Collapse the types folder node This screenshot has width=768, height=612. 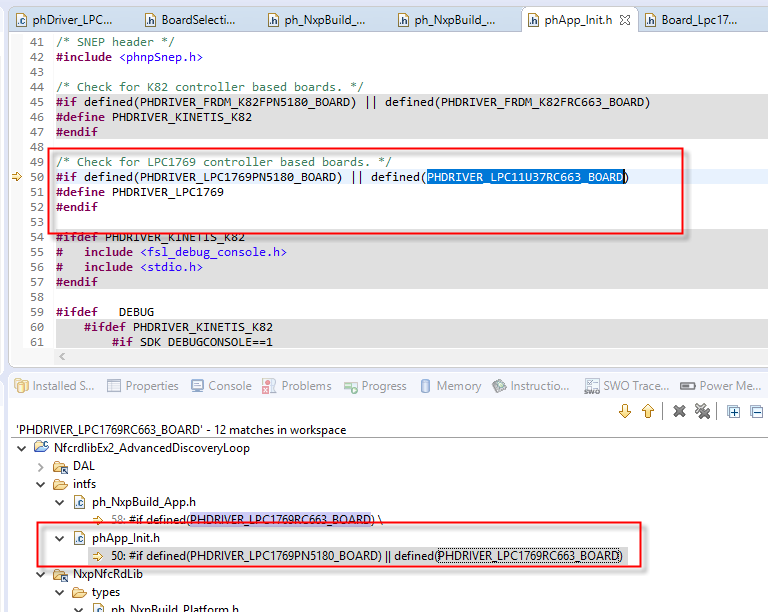[60, 593]
